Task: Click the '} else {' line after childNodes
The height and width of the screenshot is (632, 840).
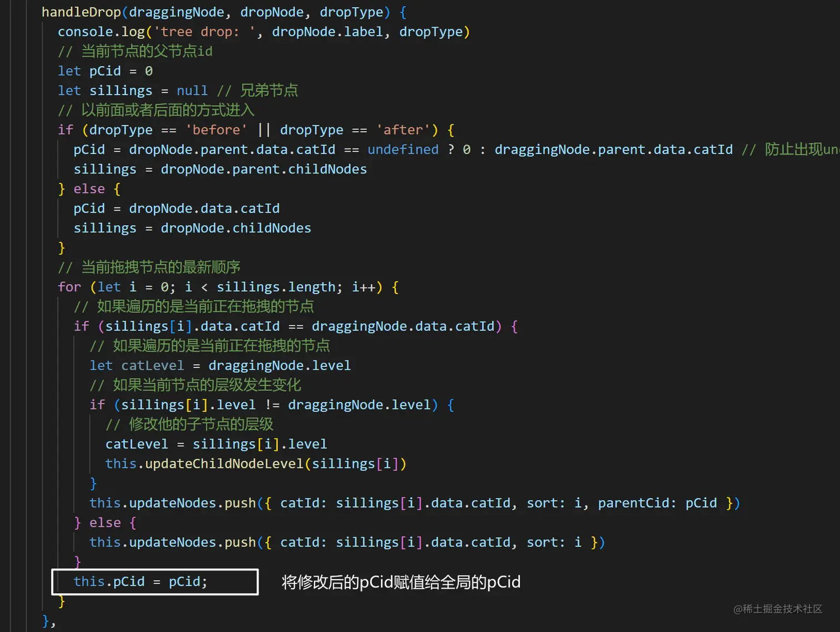Action: 89,189
